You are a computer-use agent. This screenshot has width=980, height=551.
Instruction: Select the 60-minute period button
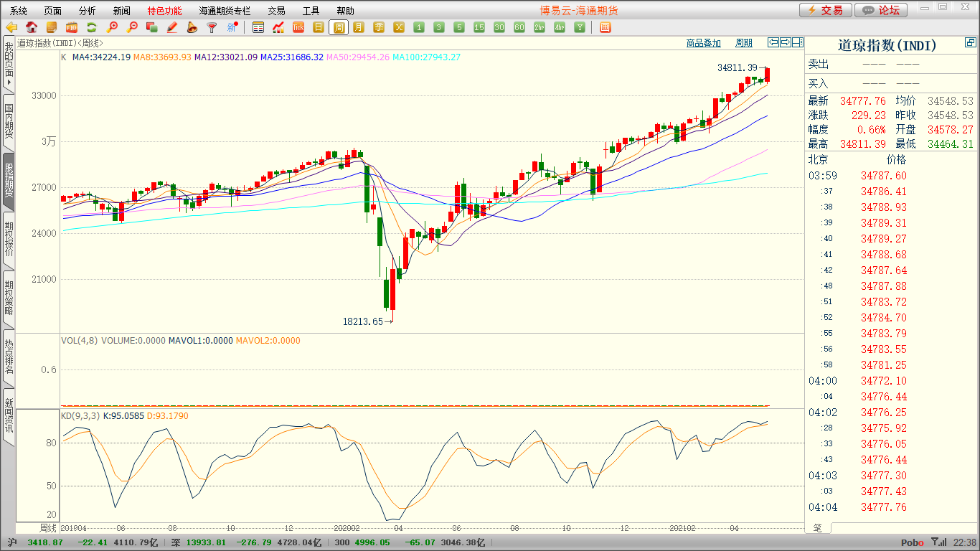click(x=519, y=27)
